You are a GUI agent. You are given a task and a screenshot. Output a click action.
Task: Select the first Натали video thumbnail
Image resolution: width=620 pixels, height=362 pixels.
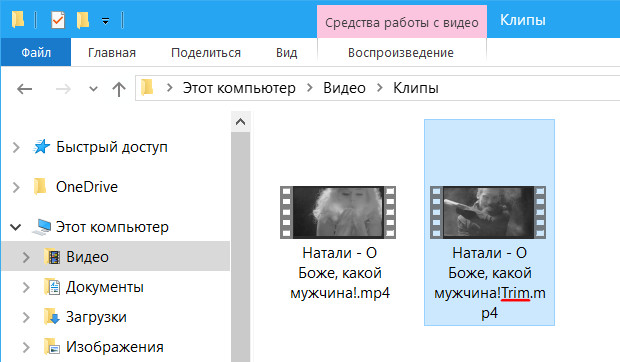point(338,213)
